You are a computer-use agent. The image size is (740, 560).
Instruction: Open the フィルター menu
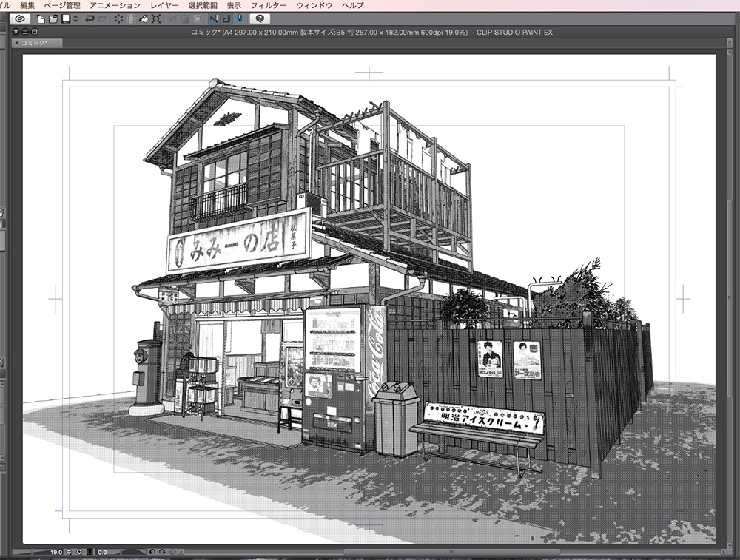[269, 5]
